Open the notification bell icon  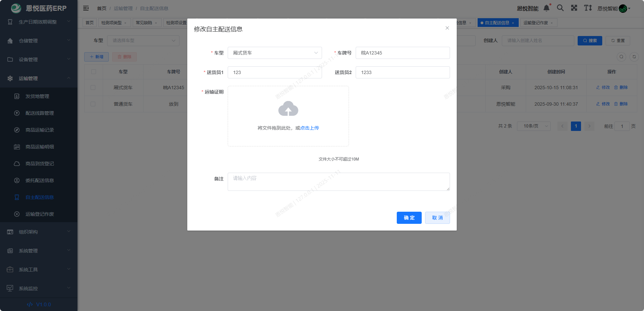pos(546,8)
